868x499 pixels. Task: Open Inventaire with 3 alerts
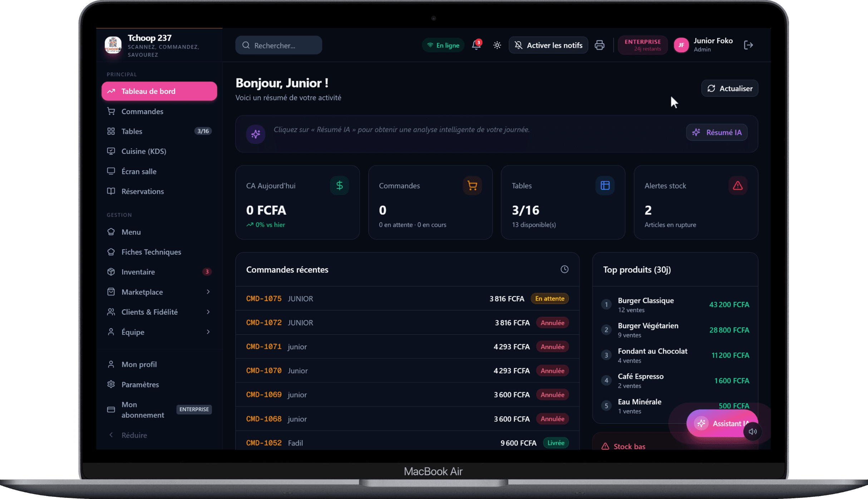(159, 272)
